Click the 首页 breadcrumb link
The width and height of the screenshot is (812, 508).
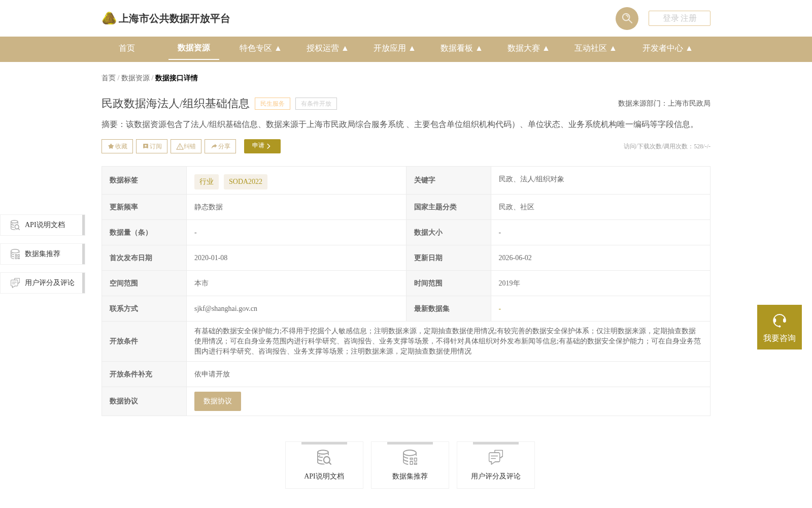(109, 78)
